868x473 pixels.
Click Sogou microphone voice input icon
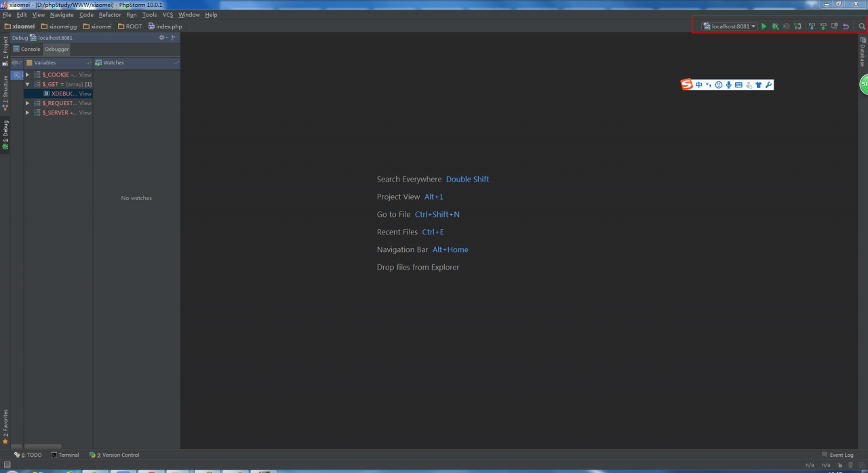tap(728, 85)
